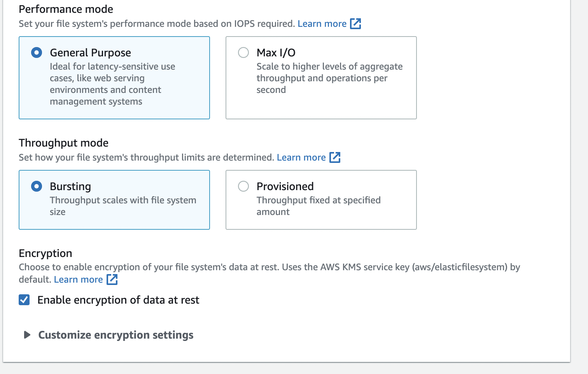Image resolution: width=588 pixels, height=374 pixels.
Task: Click the General Purpose card description text
Action: tap(112, 84)
